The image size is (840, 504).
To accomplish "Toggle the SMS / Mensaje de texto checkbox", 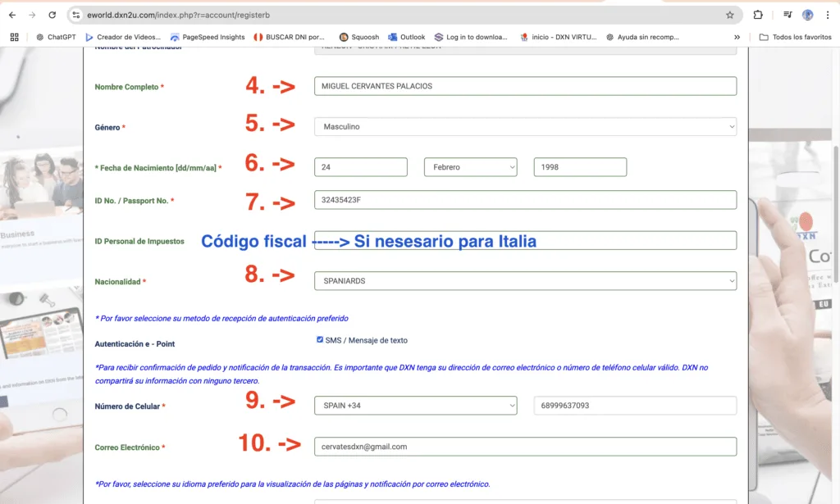I will point(320,340).
